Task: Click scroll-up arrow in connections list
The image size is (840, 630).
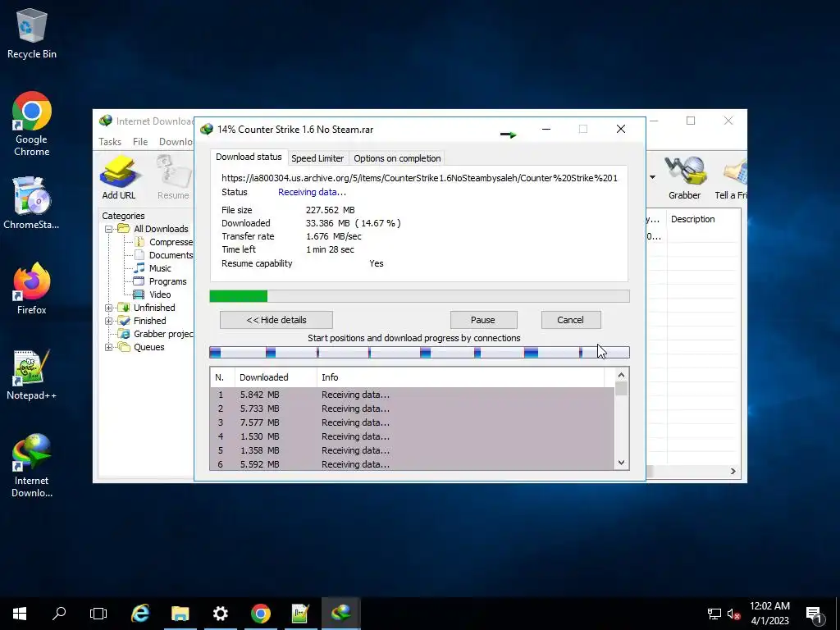Action: 622,376
